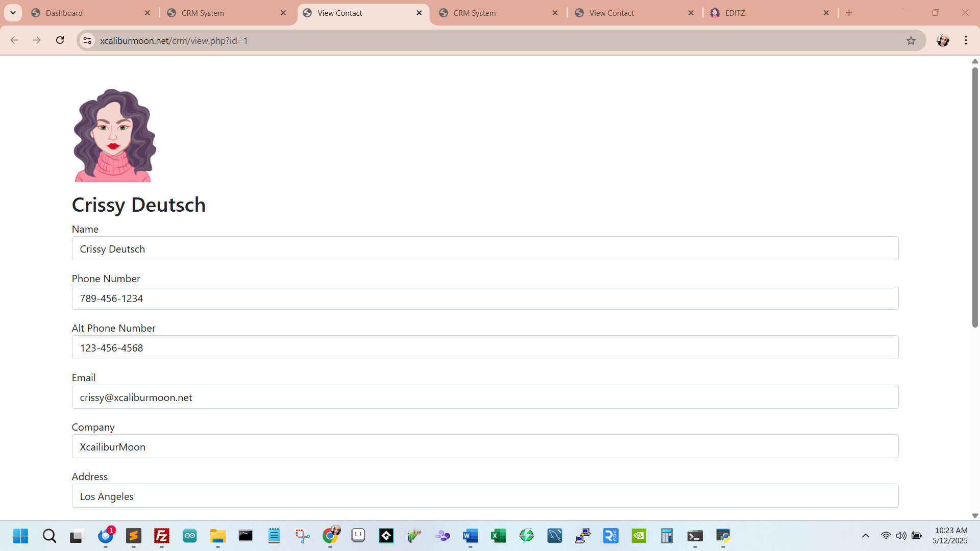Screen dimensions: 980x551
Task: Click the Name input field
Action: [x=485, y=248]
